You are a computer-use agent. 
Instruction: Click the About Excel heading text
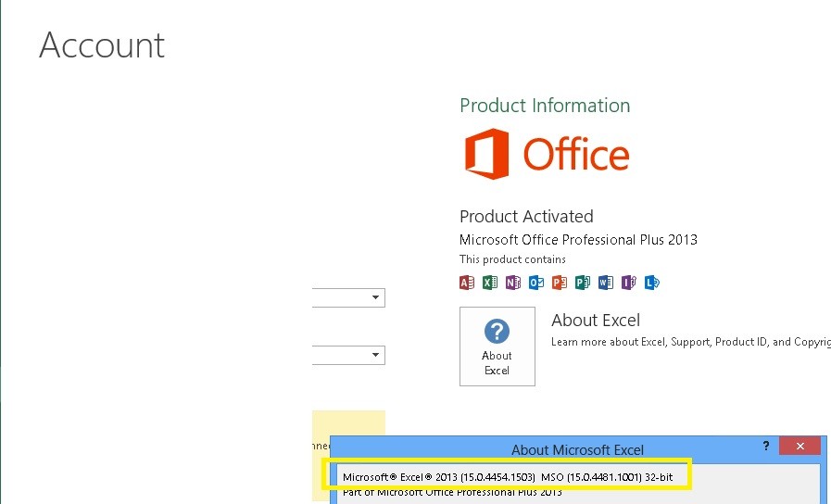(x=596, y=321)
